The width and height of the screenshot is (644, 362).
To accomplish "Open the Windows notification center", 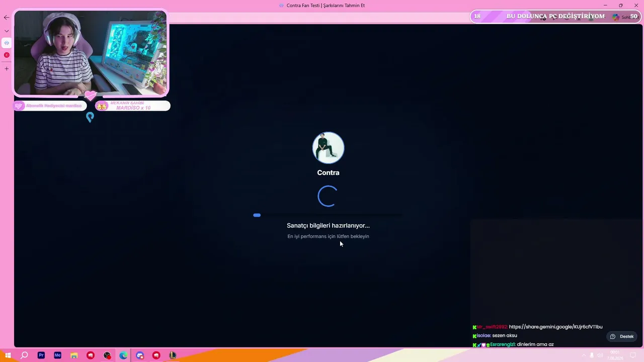I will tap(633, 355).
